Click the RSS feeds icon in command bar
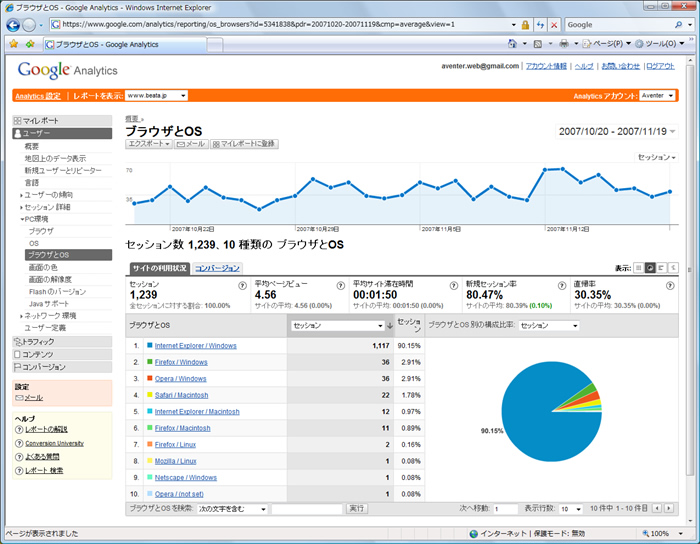 (x=538, y=43)
